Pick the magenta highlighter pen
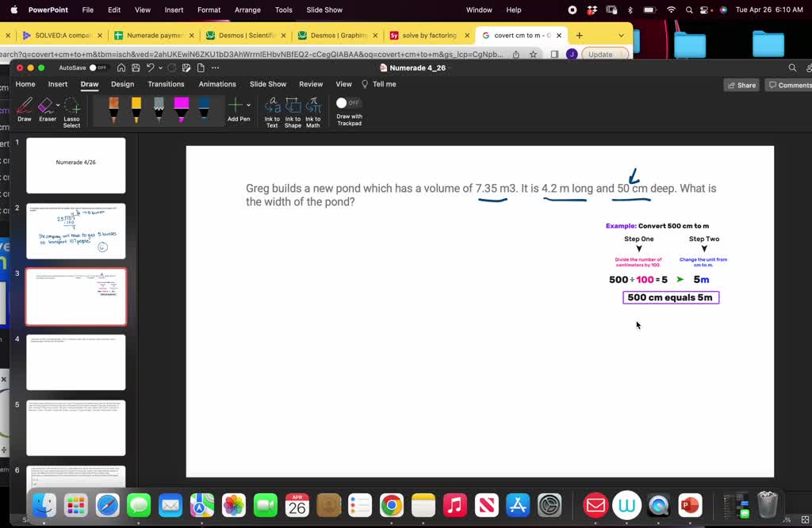This screenshot has height=528, width=812. 182,109
